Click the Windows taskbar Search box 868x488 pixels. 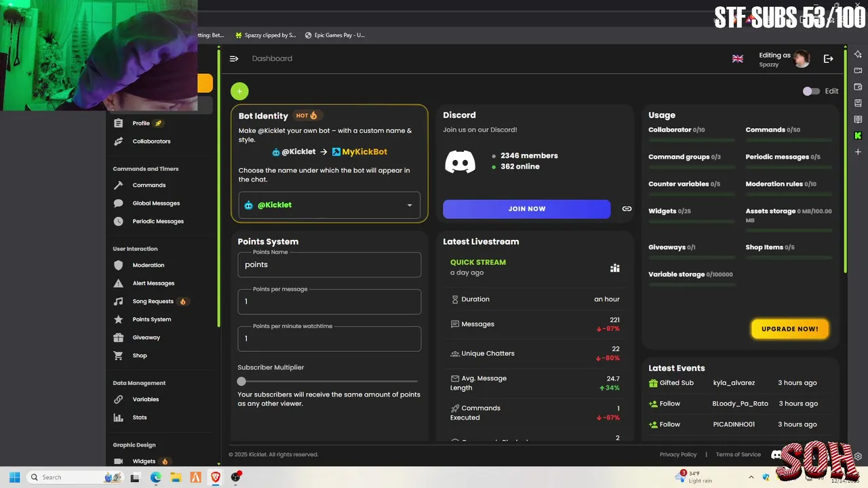75,477
